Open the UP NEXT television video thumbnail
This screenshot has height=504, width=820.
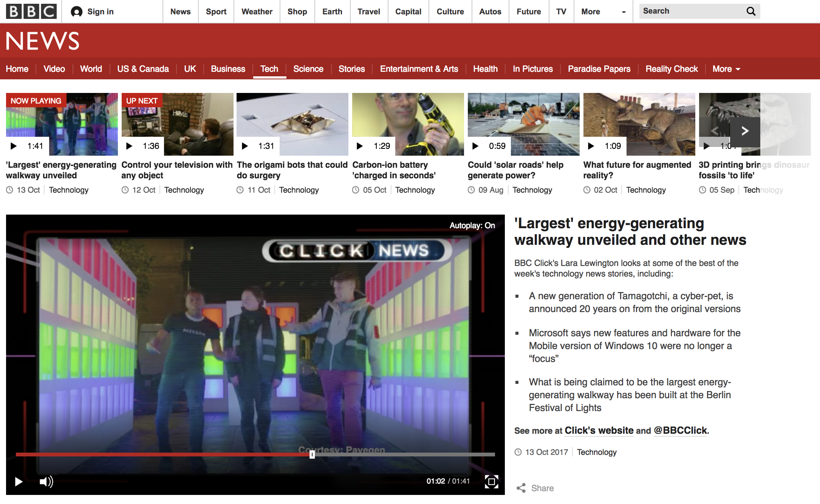coord(177,124)
